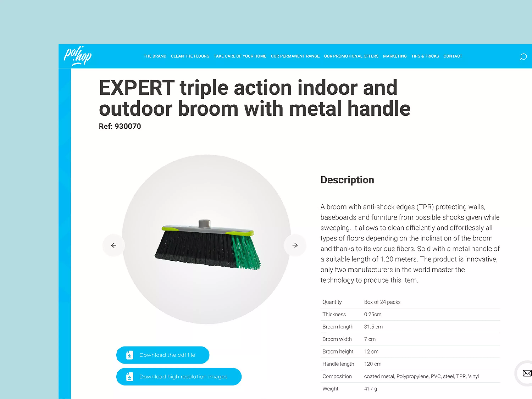
Task: Click the TIPS & TRICKS navigation tab
Action: [425, 56]
